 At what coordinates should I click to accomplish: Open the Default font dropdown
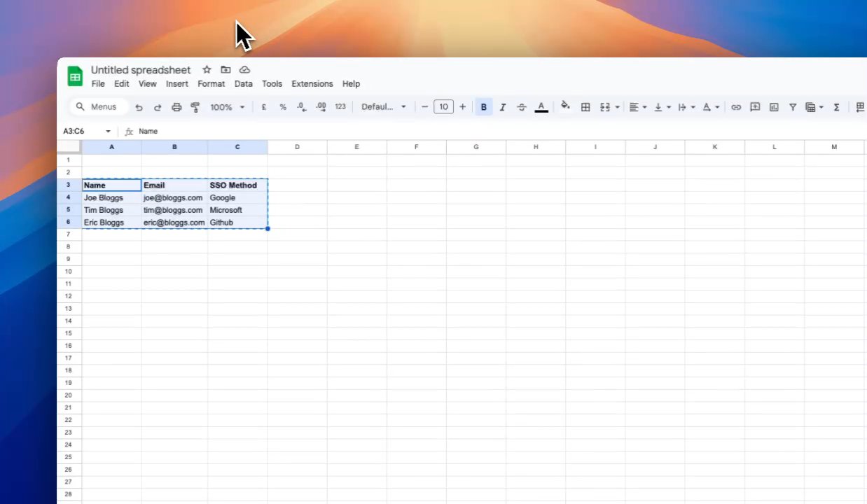pyautogui.click(x=384, y=107)
